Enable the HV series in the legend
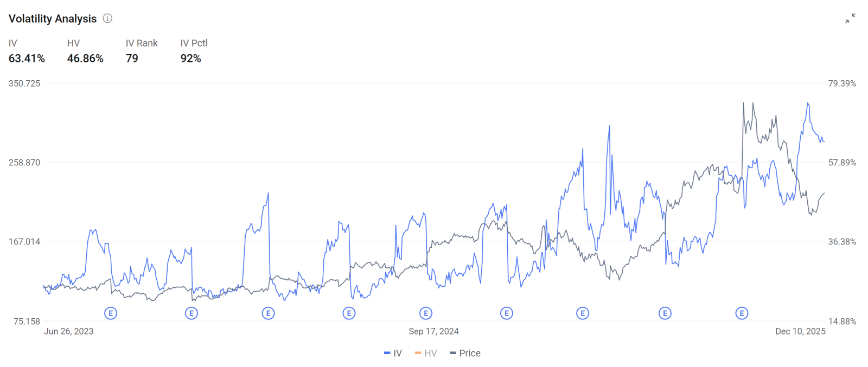 (426, 353)
